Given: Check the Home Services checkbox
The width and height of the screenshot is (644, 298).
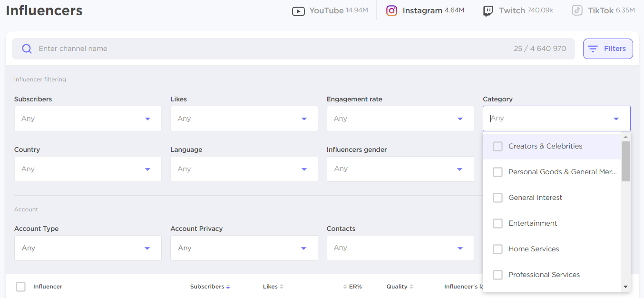Looking at the screenshot, I should 498,249.
